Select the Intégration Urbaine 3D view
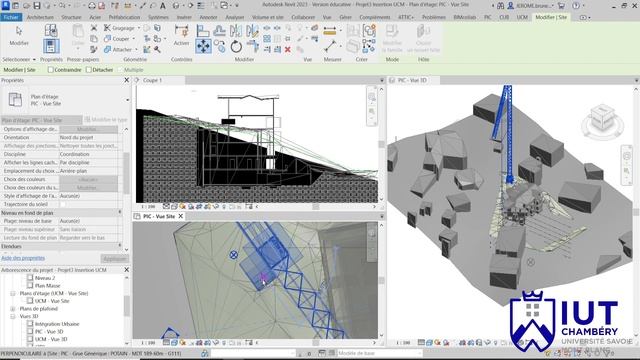 click(57, 324)
